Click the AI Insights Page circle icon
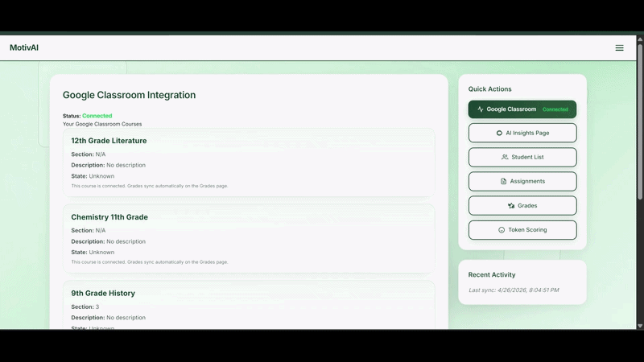 [499, 133]
